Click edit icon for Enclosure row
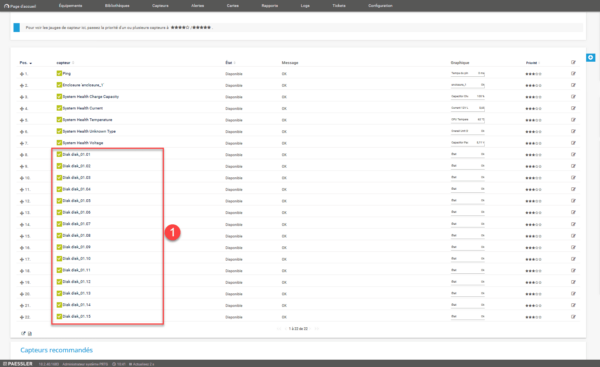The height and width of the screenshot is (367, 600). pyautogui.click(x=573, y=85)
